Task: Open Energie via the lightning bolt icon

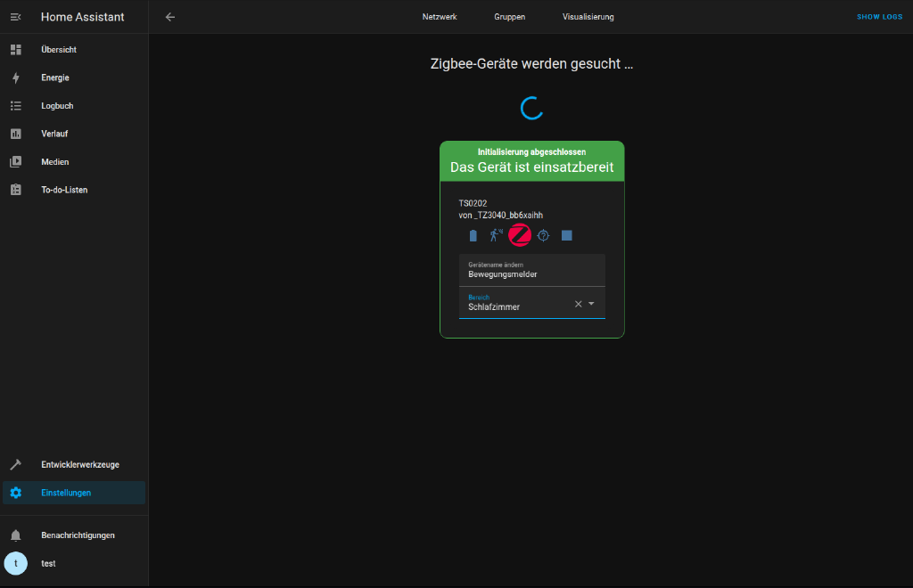Action: (15, 78)
